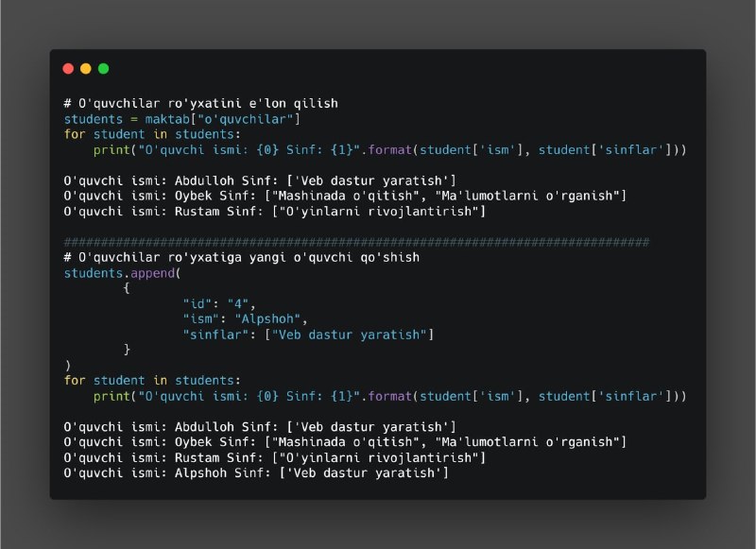Click the "id": "4" entry
The width and height of the screenshot is (756, 549).
click(x=219, y=303)
